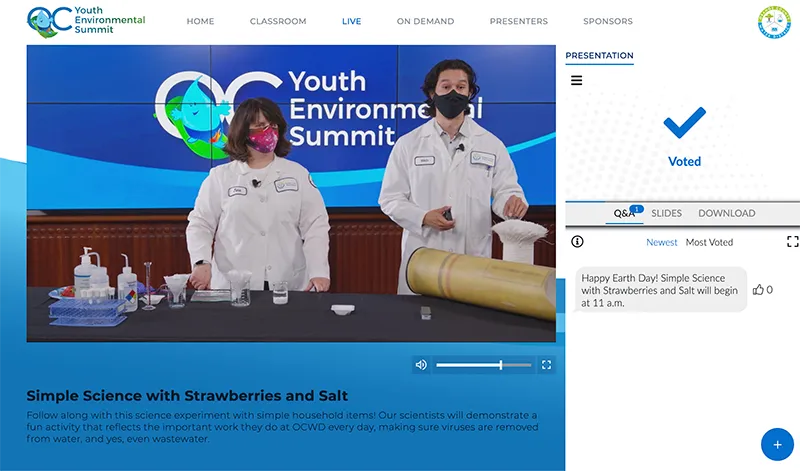Screen dimensions: 800x471
Task: Click the live video stream
Action: click(x=291, y=193)
